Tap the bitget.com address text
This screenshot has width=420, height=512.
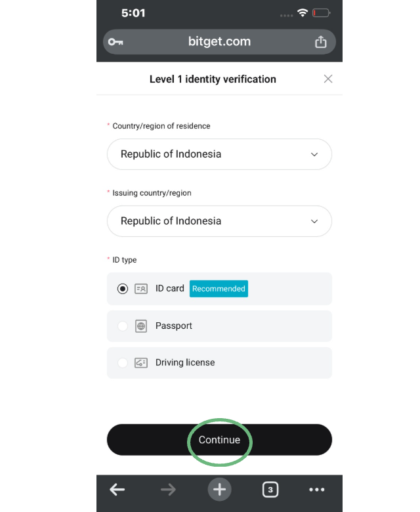click(219, 41)
